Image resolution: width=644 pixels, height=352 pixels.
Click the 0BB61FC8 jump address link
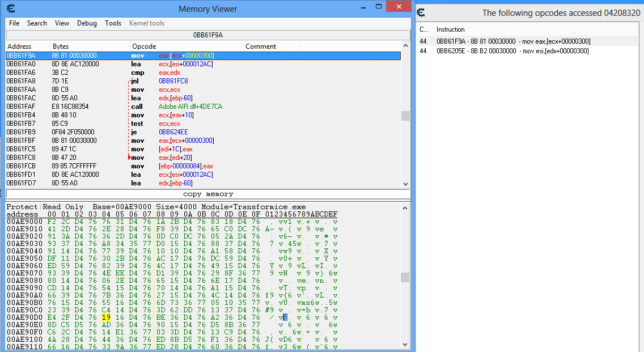[173, 80]
